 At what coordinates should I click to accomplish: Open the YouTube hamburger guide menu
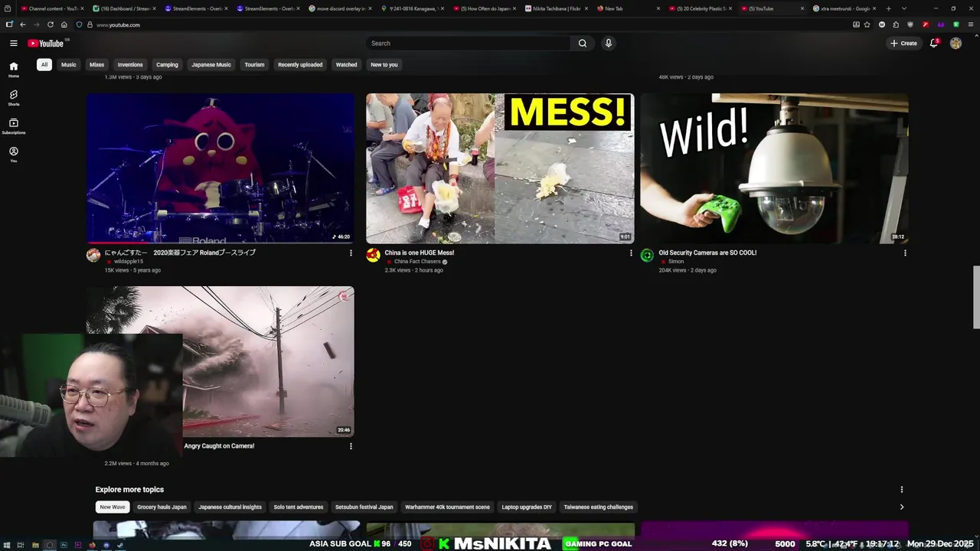tap(13, 44)
